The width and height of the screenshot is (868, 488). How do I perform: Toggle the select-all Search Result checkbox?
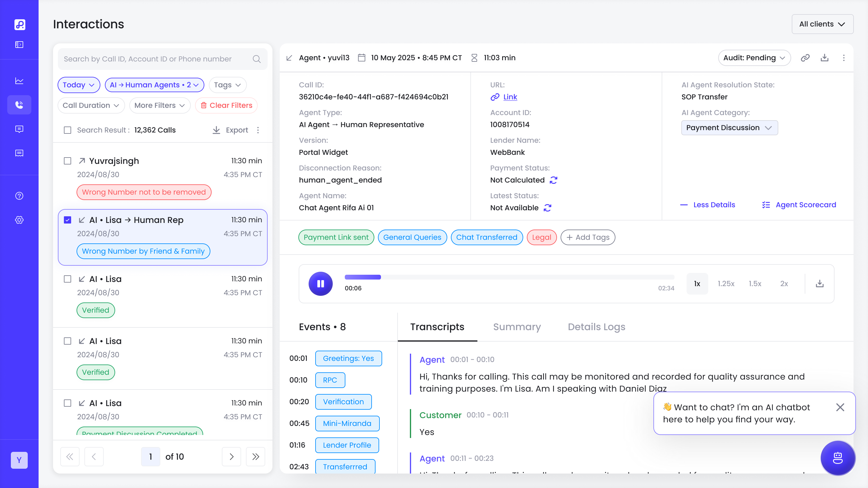[68, 130]
